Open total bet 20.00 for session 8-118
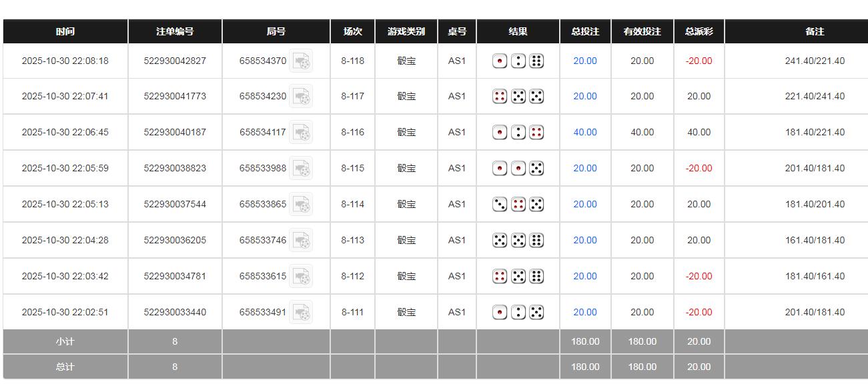Image resolution: width=868 pixels, height=388 pixels. click(x=585, y=61)
